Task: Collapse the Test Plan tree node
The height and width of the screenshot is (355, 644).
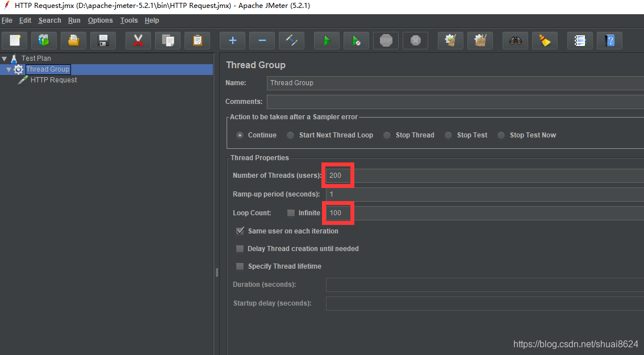Action: click(x=5, y=59)
